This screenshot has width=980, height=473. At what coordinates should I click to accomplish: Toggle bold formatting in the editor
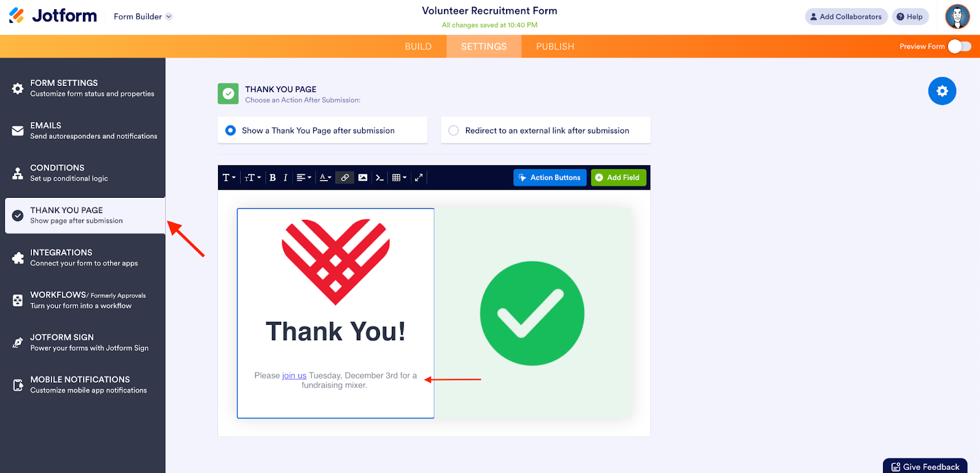(273, 178)
